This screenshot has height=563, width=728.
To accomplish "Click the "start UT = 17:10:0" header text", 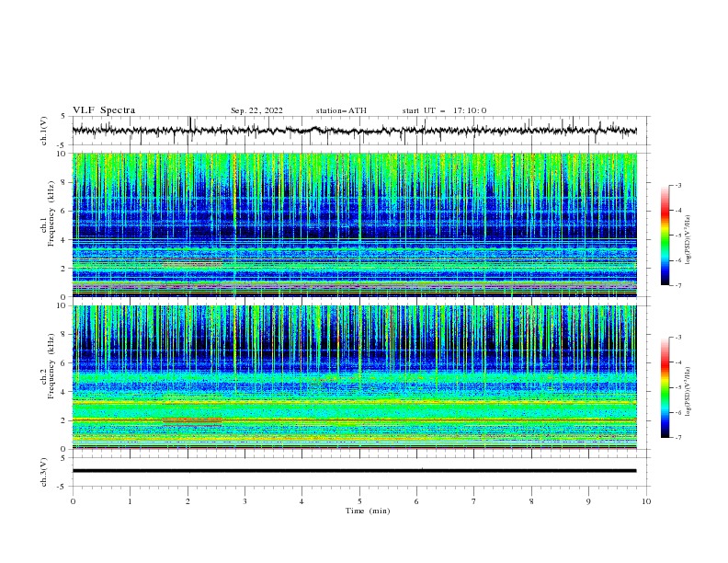I will coord(444,110).
